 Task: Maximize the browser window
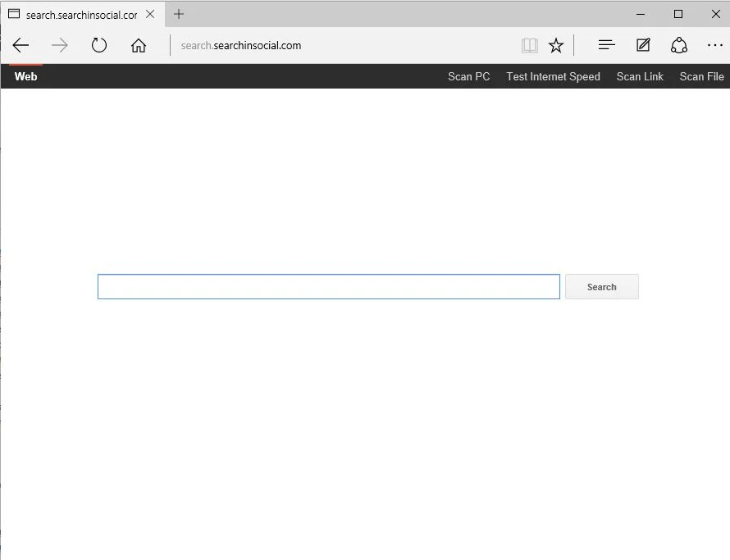click(678, 15)
